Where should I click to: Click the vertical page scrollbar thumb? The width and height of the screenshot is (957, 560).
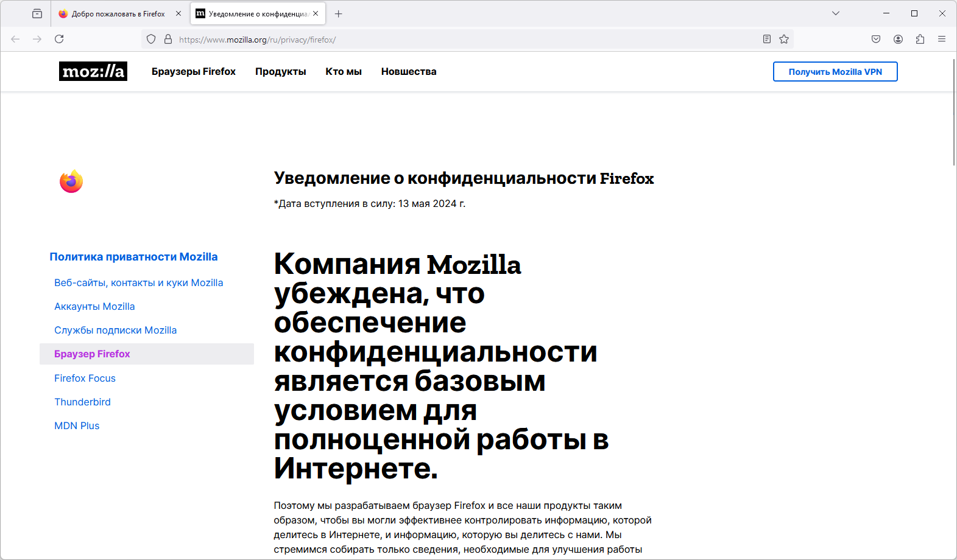click(x=954, y=111)
